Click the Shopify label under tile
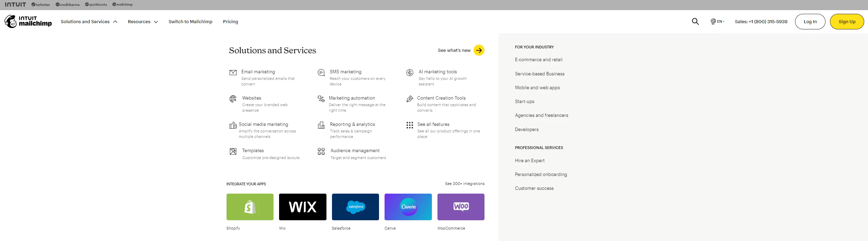The image size is (868, 241). pyautogui.click(x=233, y=228)
